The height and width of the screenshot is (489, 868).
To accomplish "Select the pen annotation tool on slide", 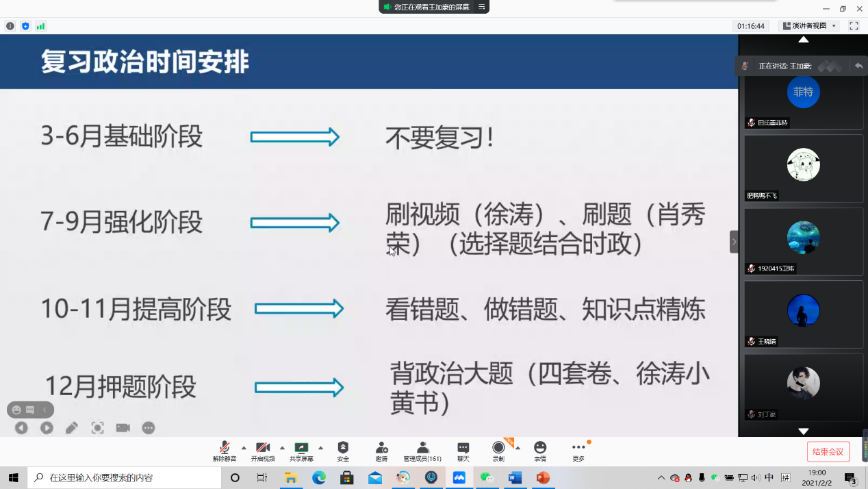I will click(x=72, y=428).
